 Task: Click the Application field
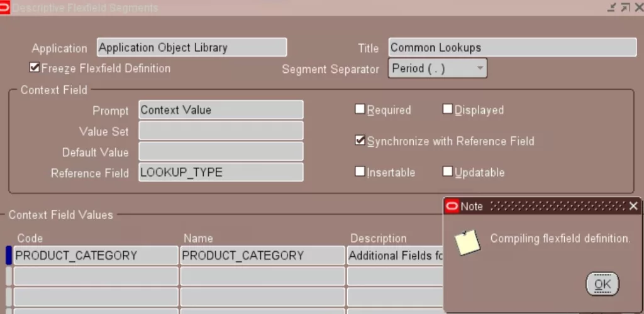point(192,48)
